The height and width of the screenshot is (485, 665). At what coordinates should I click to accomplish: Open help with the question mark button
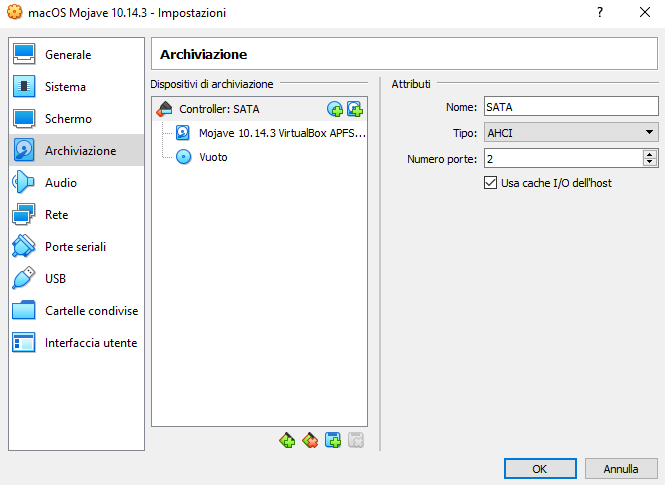[x=600, y=12]
